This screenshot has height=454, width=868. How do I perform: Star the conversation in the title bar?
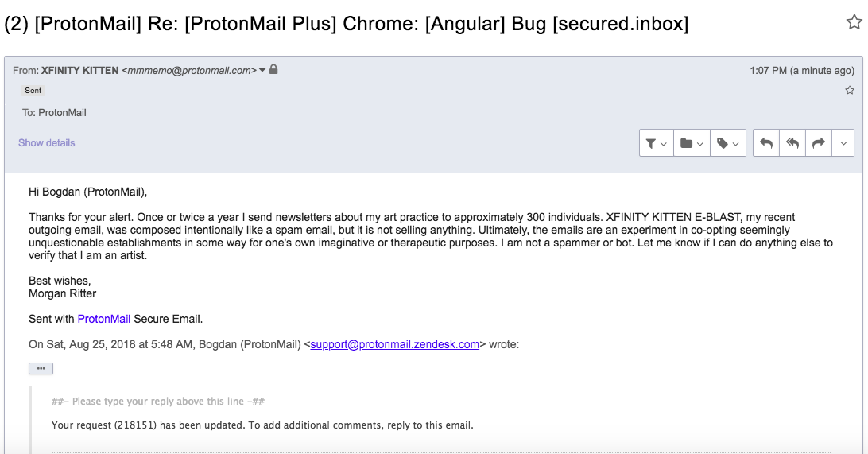click(854, 22)
